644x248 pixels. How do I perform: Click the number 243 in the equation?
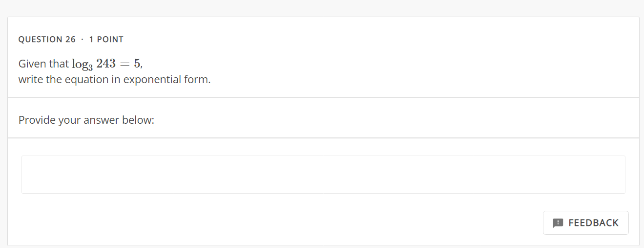[106, 64]
